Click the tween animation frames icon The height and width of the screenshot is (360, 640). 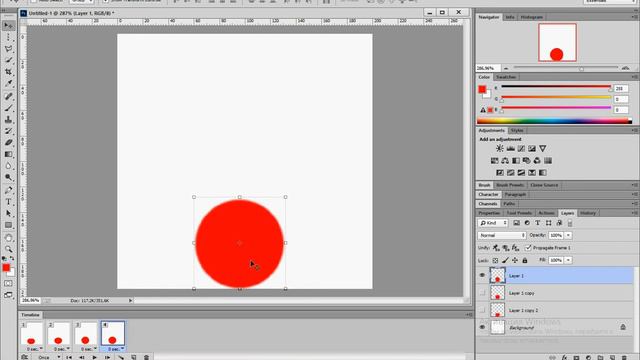[121, 357]
